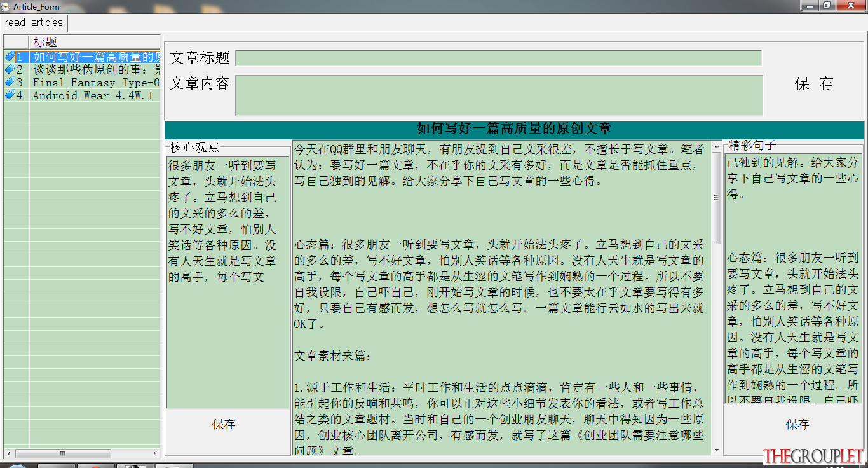Click the right arrow of the list's horizontal scrollbar
868x468 pixels.
[155, 454]
